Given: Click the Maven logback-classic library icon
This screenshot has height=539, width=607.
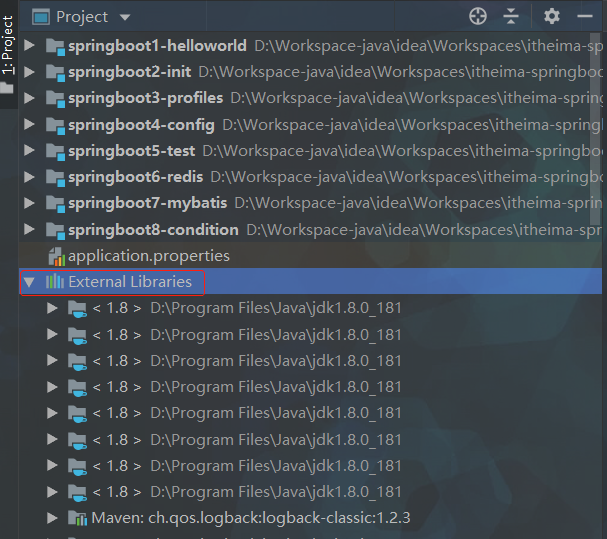Looking at the screenshot, I should [77, 518].
